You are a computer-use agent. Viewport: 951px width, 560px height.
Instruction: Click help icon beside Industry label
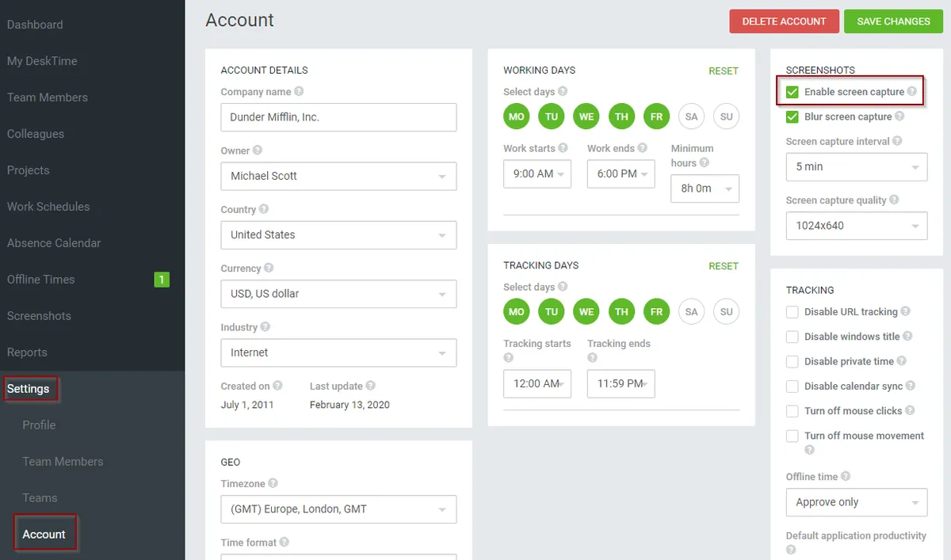(265, 327)
